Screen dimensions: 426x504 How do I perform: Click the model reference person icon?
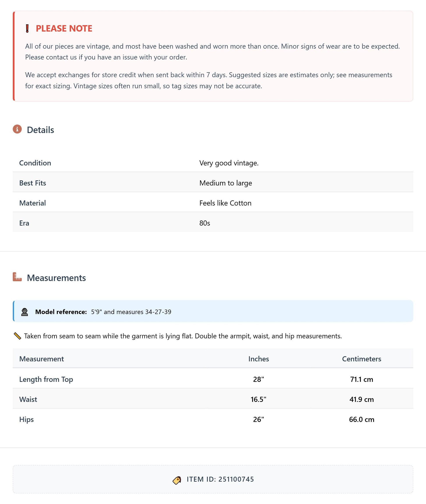pos(25,312)
